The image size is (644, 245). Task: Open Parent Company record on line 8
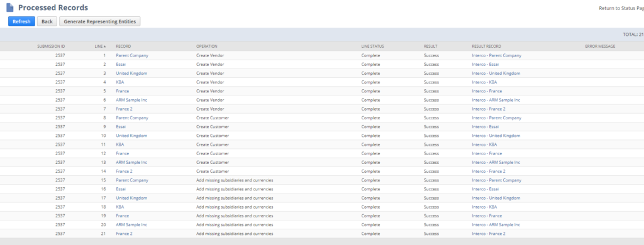point(132,117)
